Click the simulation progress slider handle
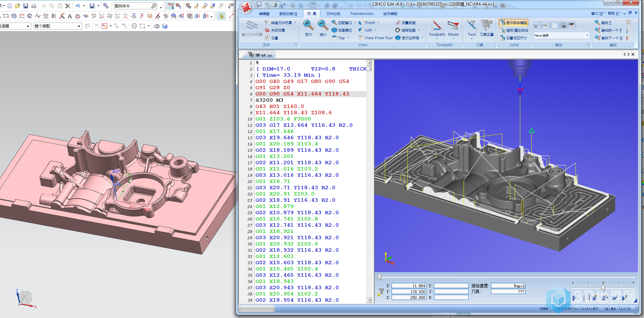Screen dimensions: 644x318 379,277
